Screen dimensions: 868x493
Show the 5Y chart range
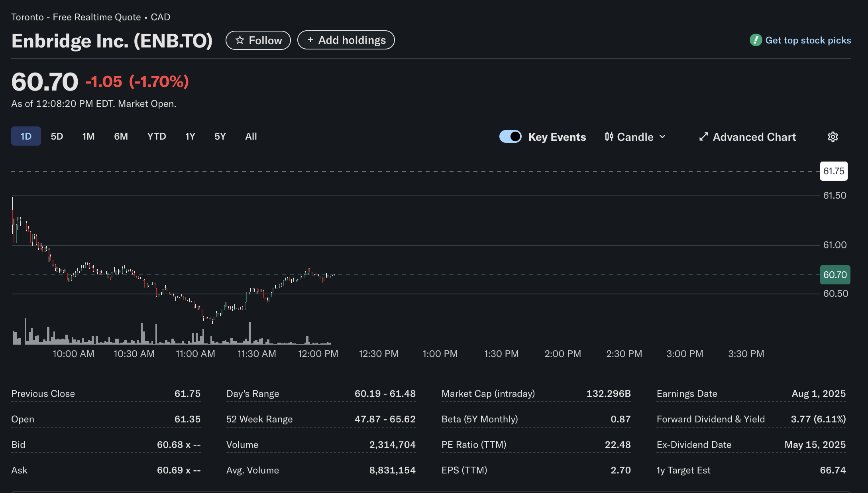coord(220,136)
